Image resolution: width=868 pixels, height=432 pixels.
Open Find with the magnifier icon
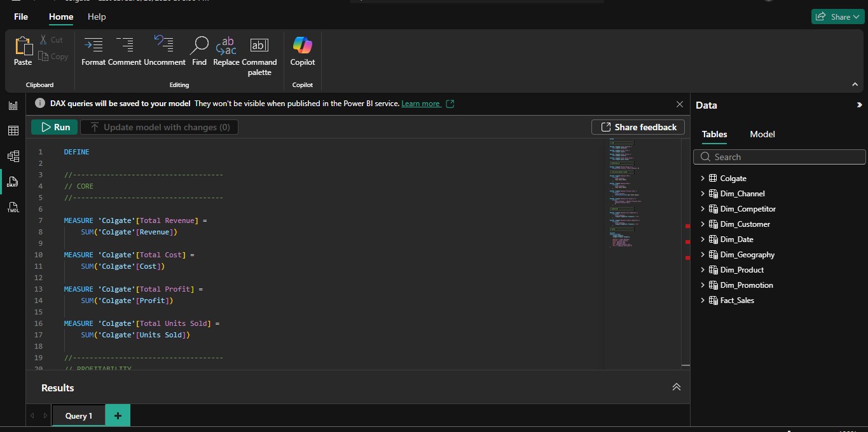pyautogui.click(x=199, y=51)
